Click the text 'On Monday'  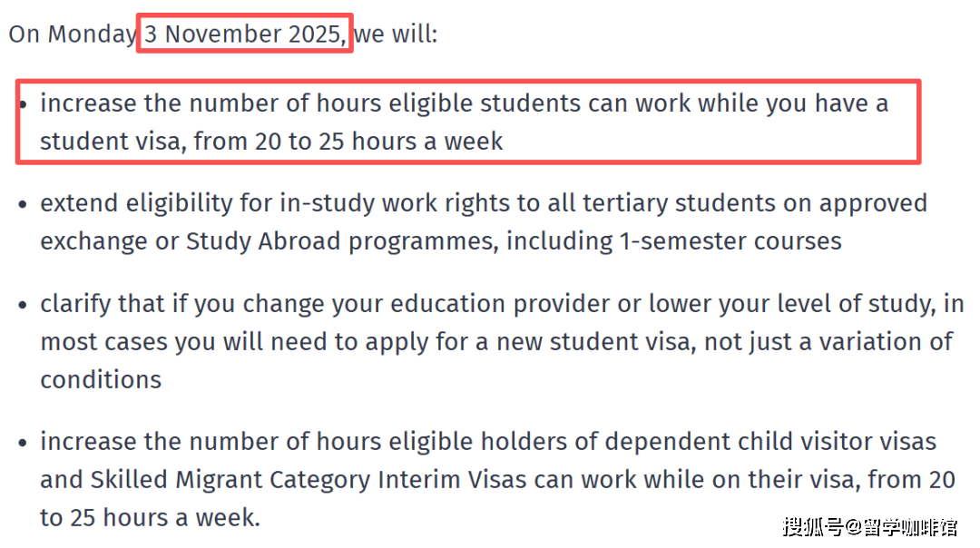(72, 34)
